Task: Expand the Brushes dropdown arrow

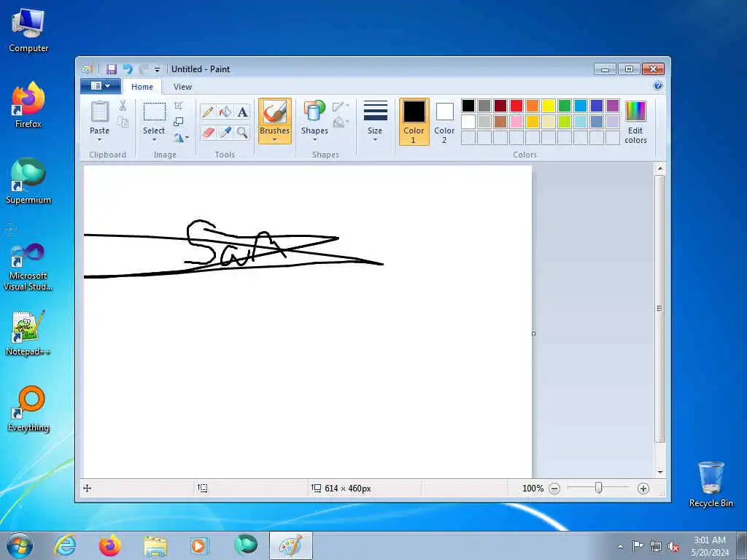Action: tap(275, 139)
